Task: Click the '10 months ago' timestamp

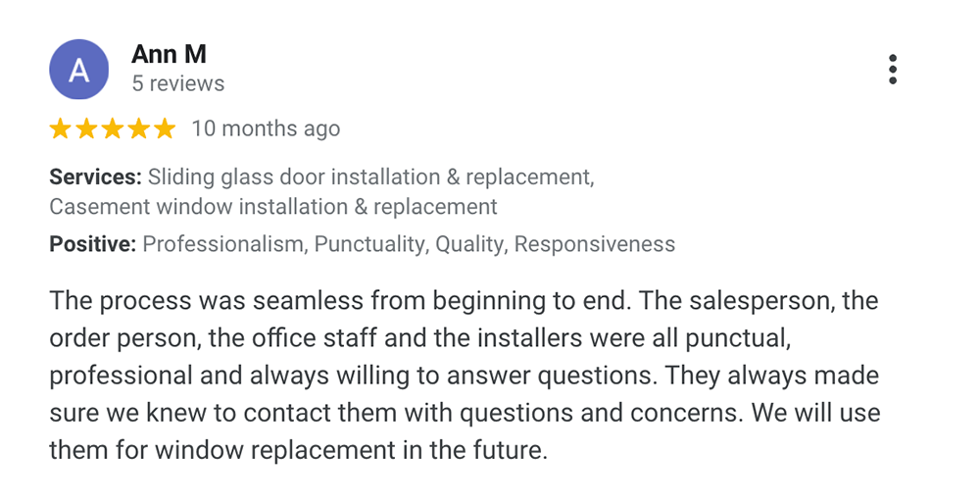Action: pyautogui.click(x=266, y=128)
